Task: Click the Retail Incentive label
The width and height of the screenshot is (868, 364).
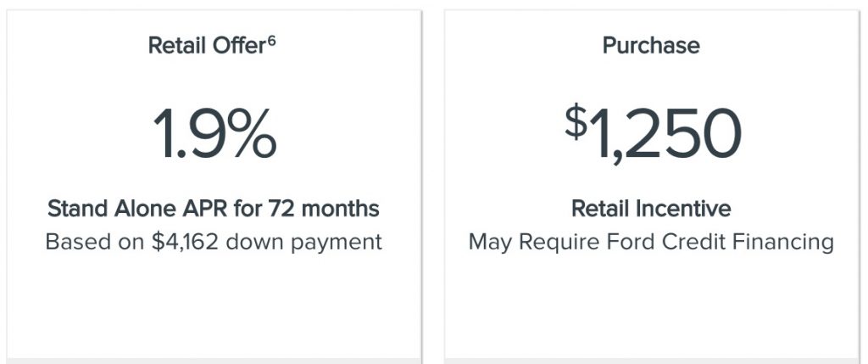Action: pyautogui.click(x=651, y=209)
